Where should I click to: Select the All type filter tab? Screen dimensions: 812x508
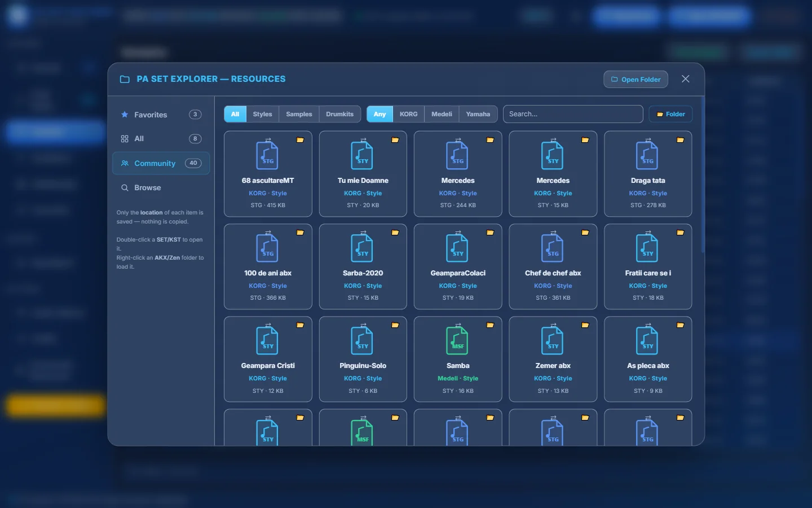click(x=235, y=114)
